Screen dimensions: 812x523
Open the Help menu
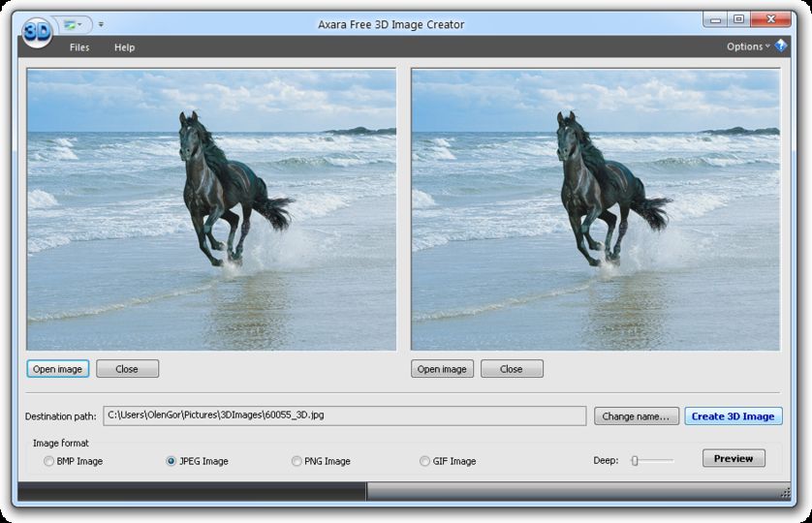coord(124,47)
